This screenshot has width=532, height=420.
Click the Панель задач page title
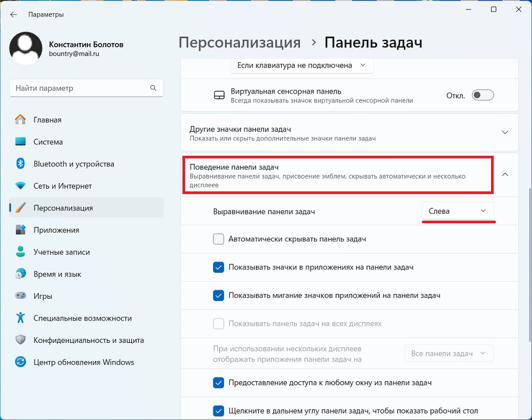click(373, 43)
